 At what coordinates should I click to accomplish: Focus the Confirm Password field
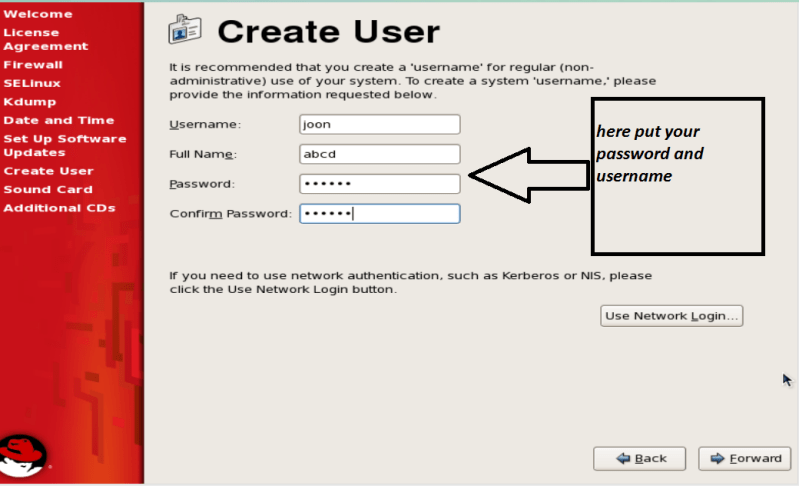(380, 213)
